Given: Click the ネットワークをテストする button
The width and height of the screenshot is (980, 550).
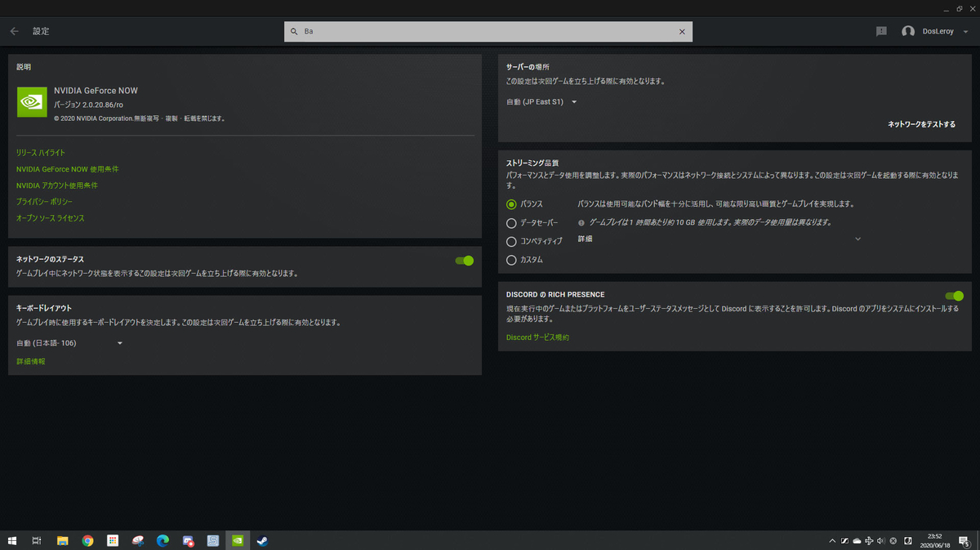Looking at the screenshot, I should pos(922,124).
